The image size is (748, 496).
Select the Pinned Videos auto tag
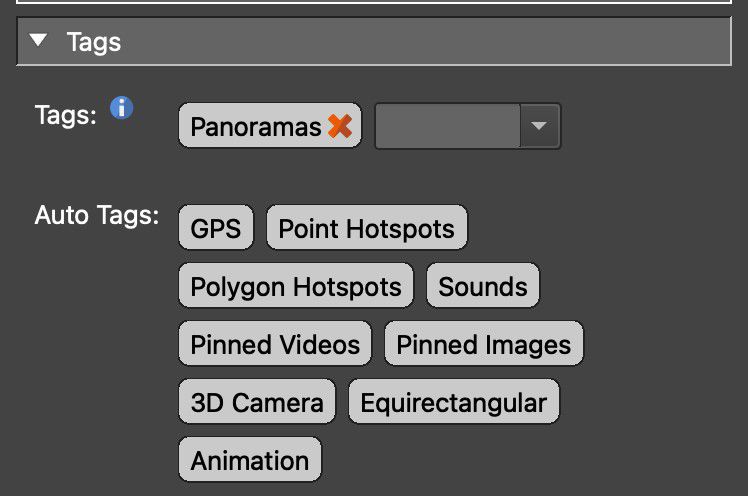275,344
